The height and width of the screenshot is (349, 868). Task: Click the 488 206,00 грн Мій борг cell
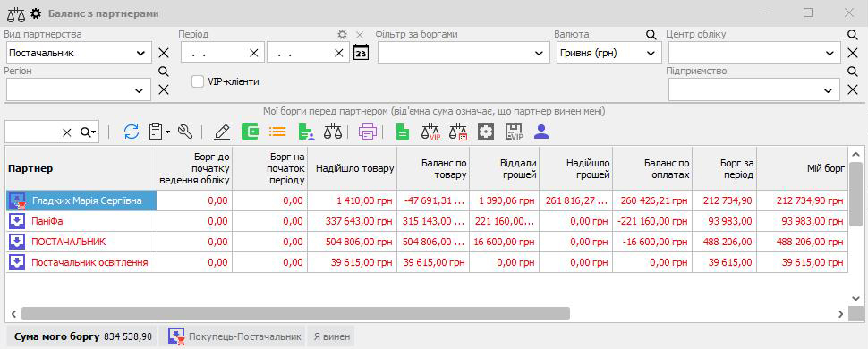point(802,242)
